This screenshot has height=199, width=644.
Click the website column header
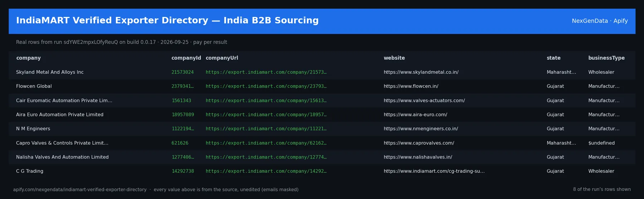394,58
